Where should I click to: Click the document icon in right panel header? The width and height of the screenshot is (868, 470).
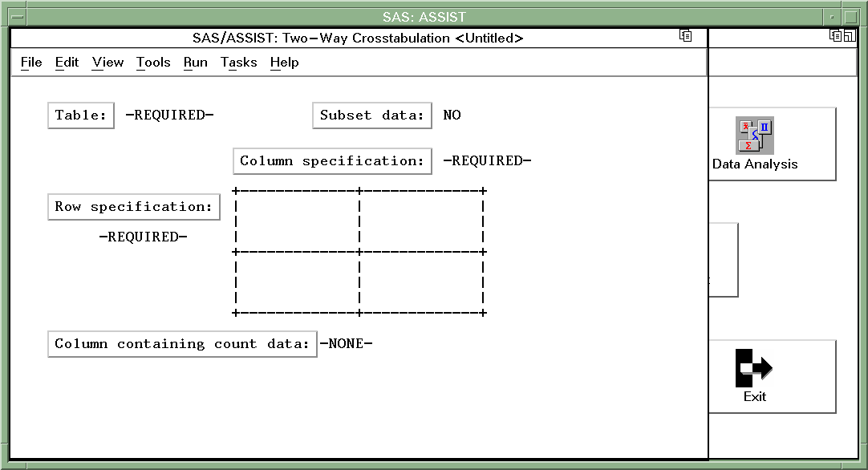(x=835, y=36)
